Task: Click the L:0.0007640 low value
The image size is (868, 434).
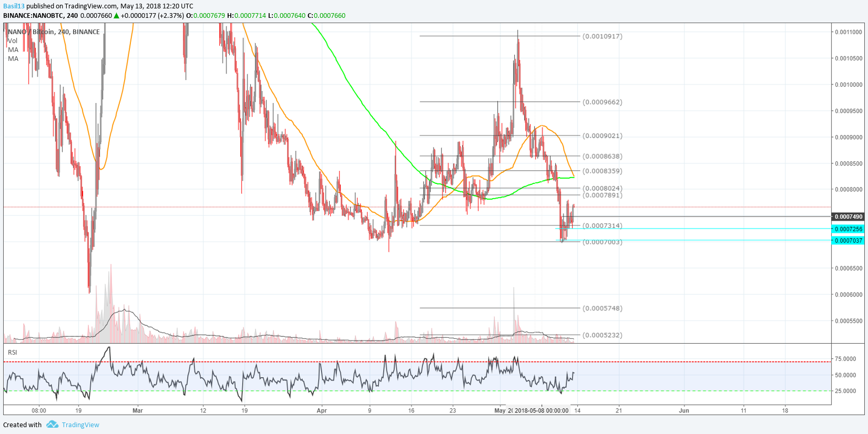Action: (x=287, y=15)
